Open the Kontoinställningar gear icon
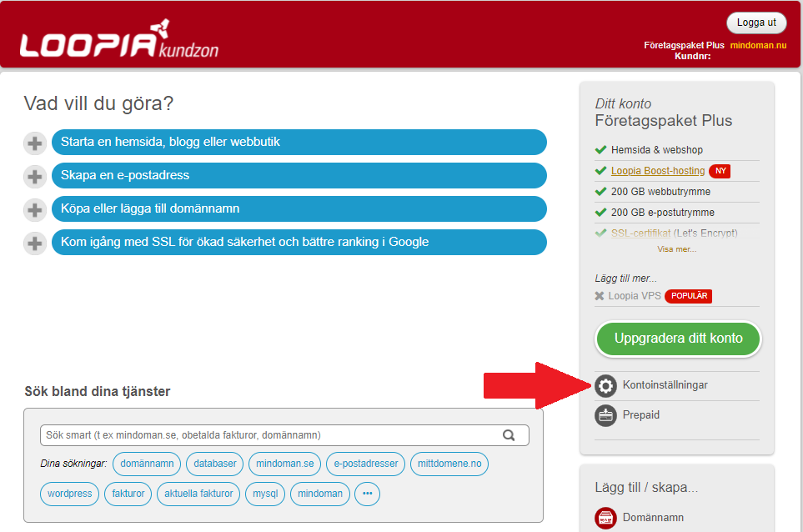This screenshot has height=532, width=803. click(605, 385)
